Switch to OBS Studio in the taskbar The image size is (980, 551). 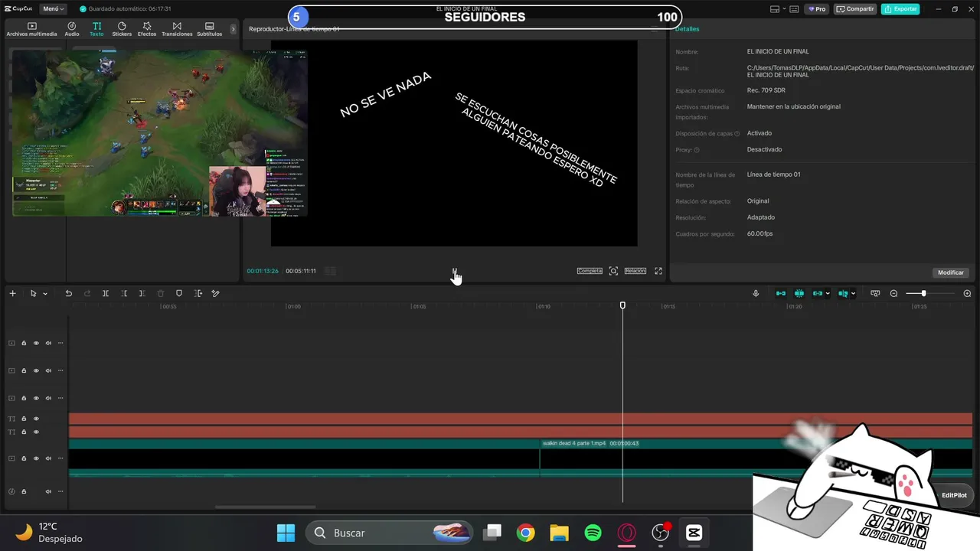click(660, 533)
